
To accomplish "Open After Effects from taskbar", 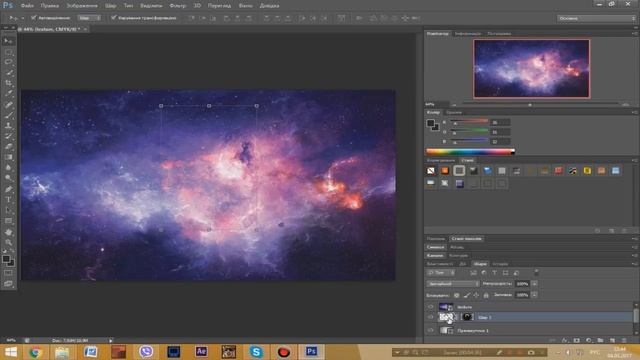I will [x=201, y=351].
